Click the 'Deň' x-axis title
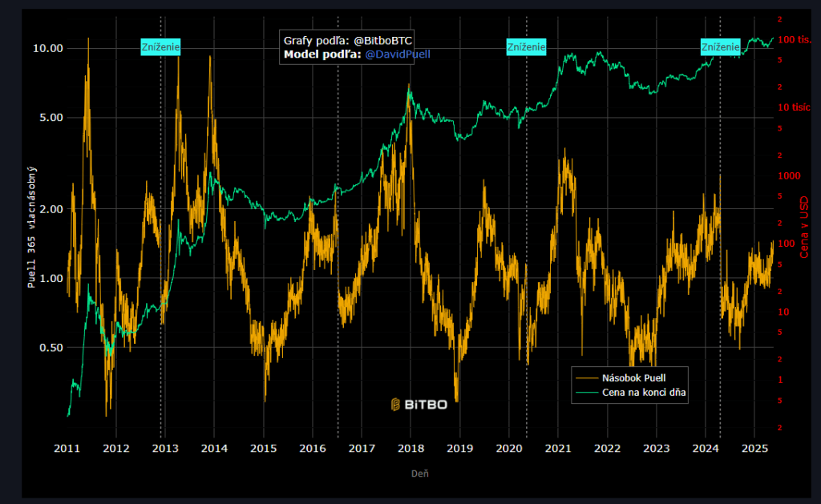The image size is (821, 504). [419, 474]
